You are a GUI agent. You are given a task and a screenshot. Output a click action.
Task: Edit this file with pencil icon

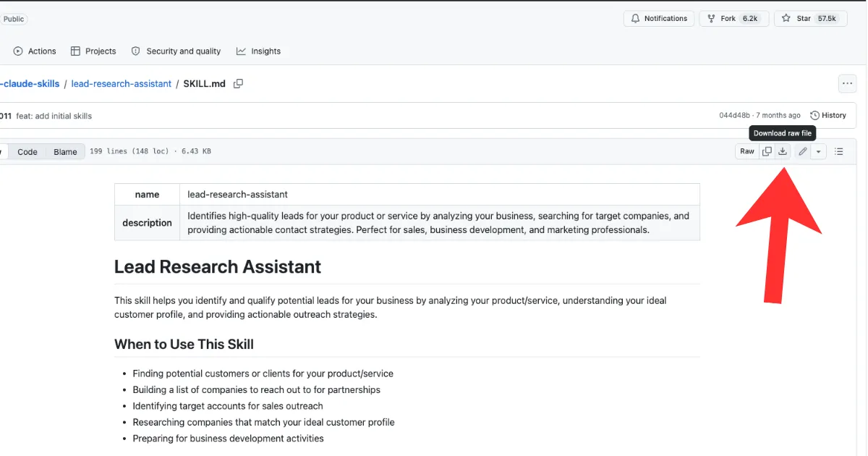pos(802,151)
